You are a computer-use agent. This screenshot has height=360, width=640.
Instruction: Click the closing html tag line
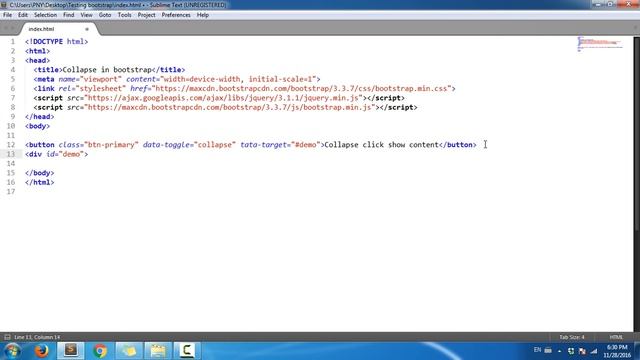coord(40,182)
